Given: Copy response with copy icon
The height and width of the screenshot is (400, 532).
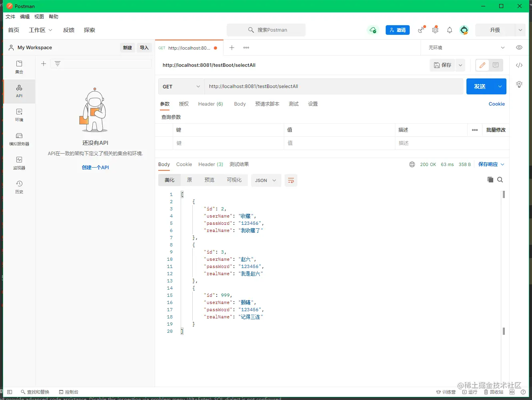Looking at the screenshot, I should click(490, 180).
